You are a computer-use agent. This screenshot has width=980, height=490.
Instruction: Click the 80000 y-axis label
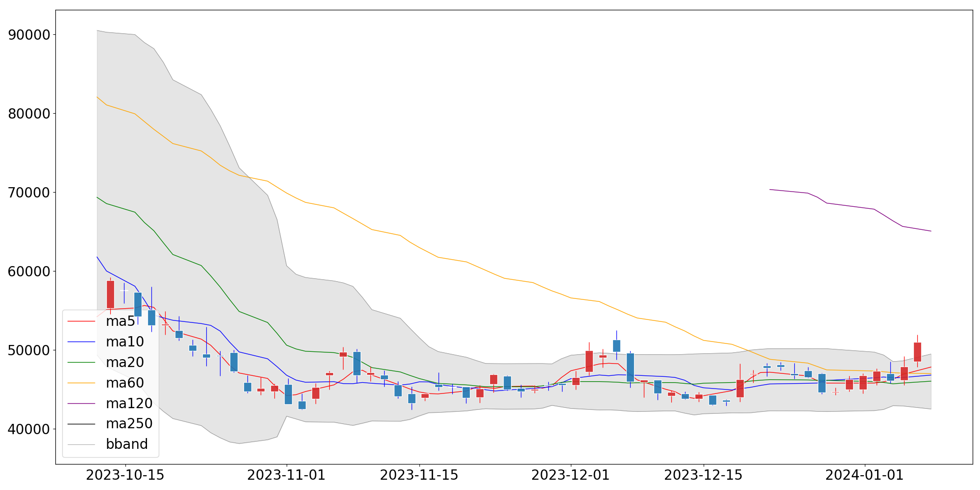(x=29, y=114)
